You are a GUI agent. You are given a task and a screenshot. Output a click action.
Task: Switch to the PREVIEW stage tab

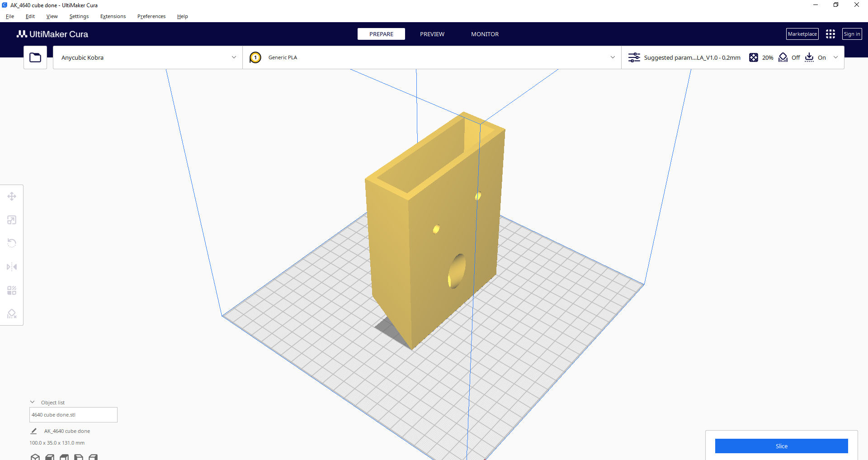[x=432, y=34]
